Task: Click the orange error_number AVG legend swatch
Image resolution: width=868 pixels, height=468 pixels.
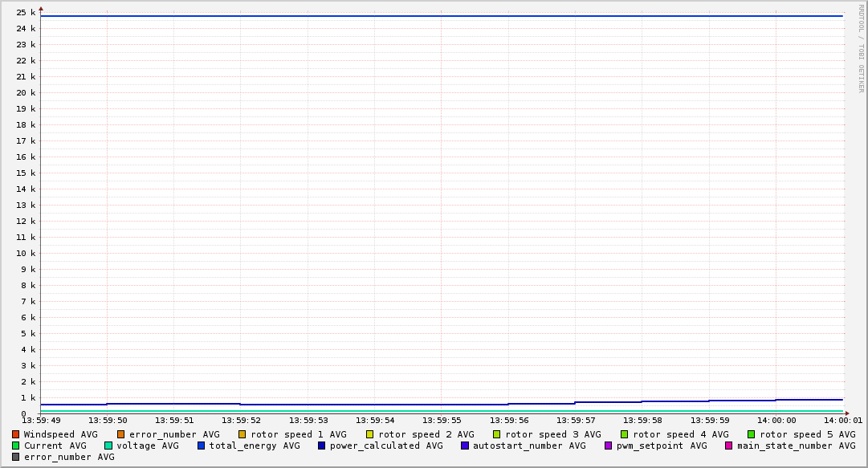Action: pyautogui.click(x=121, y=434)
